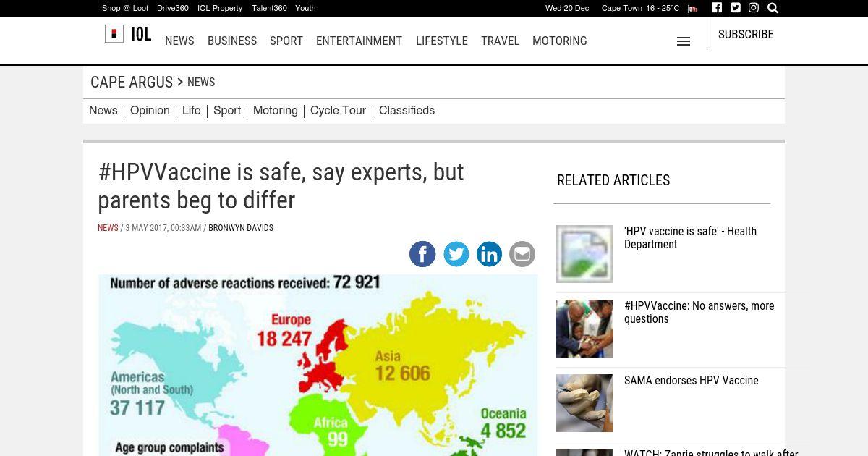868x456 pixels.
Task: Share article by email icon
Action: click(522, 254)
